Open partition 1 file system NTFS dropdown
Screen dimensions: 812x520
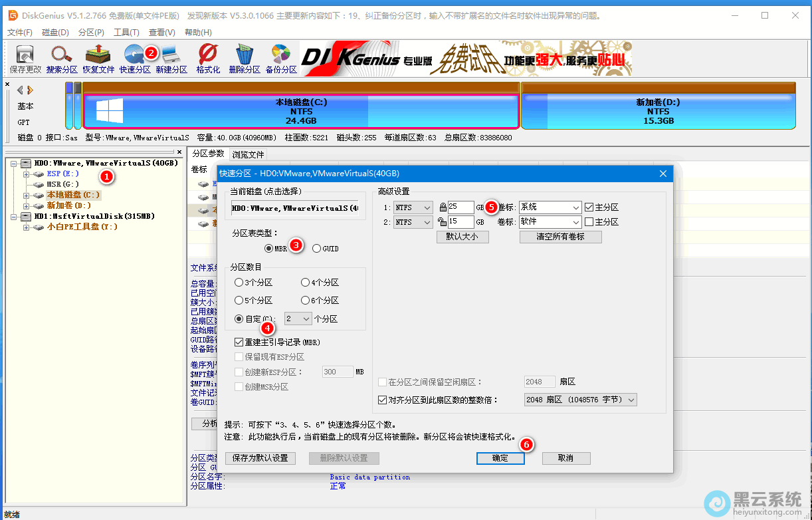(413, 207)
